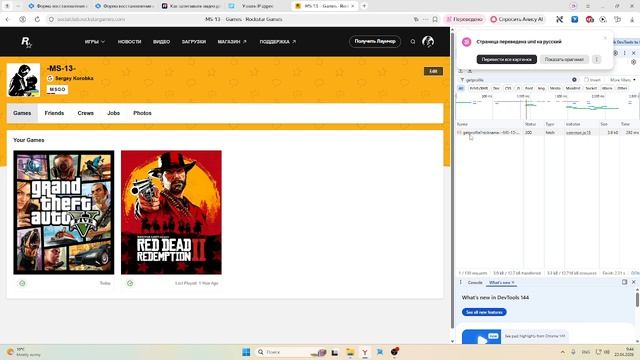Switch to the Friends profile tab

point(54,113)
